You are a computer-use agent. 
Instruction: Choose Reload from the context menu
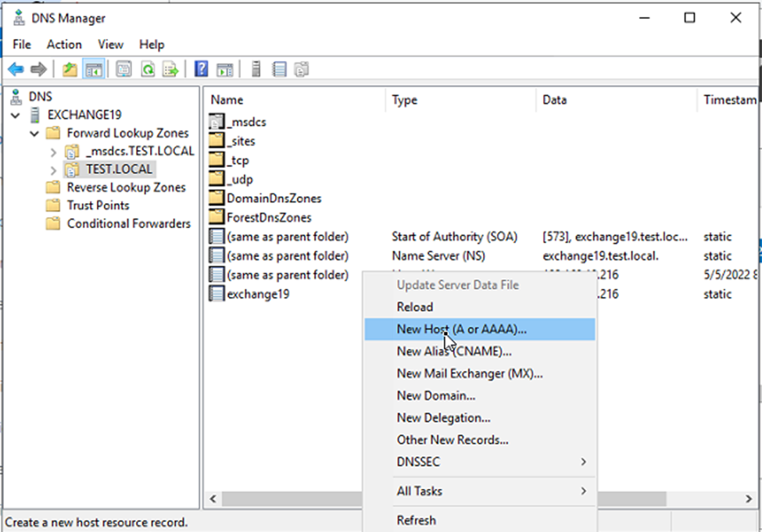point(479,307)
